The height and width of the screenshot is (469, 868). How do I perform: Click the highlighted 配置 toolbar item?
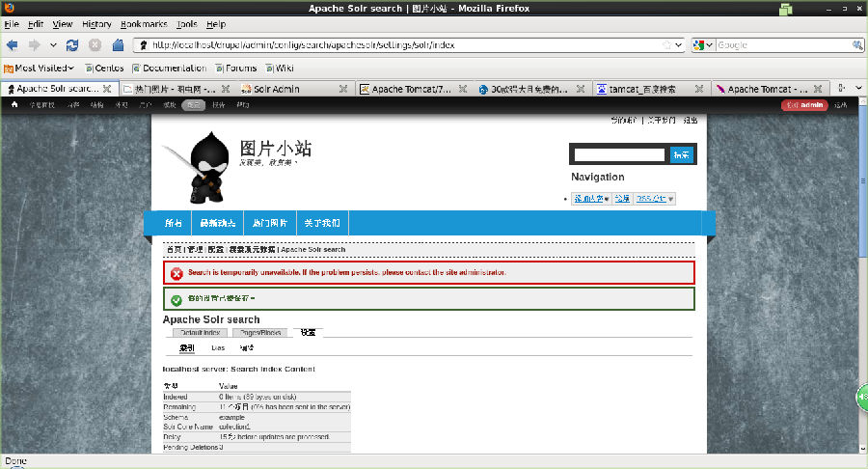(193, 104)
